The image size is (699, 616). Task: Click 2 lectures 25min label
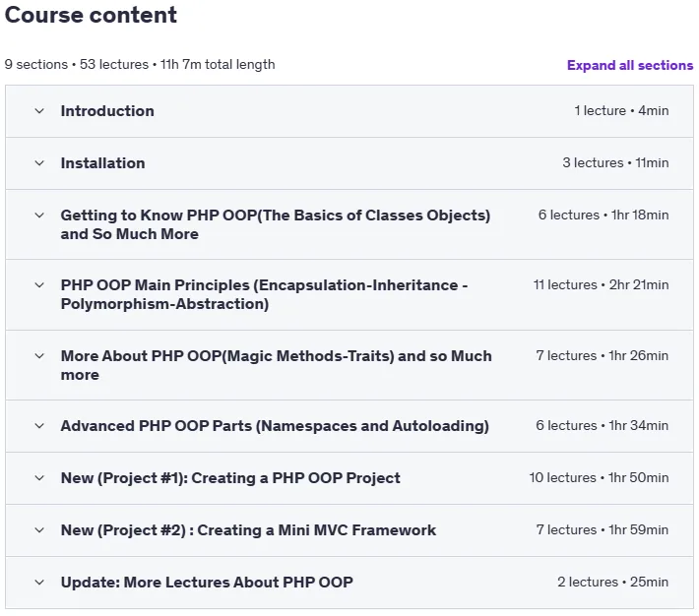click(x=612, y=583)
